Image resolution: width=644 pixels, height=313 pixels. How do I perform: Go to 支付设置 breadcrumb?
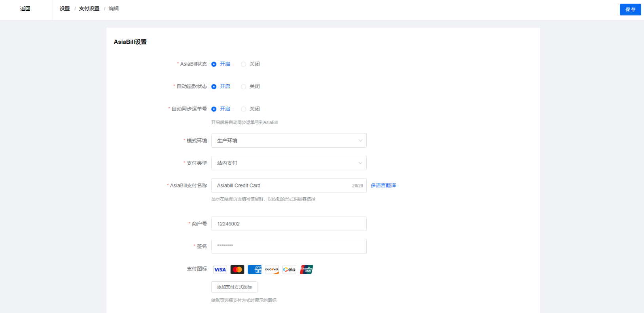click(x=89, y=9)
